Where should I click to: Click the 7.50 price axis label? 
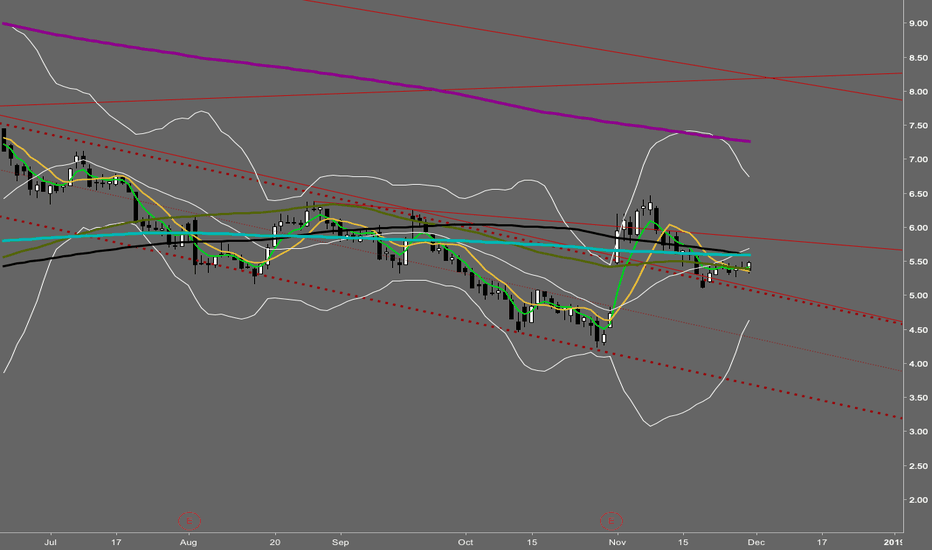coord(918,125)
